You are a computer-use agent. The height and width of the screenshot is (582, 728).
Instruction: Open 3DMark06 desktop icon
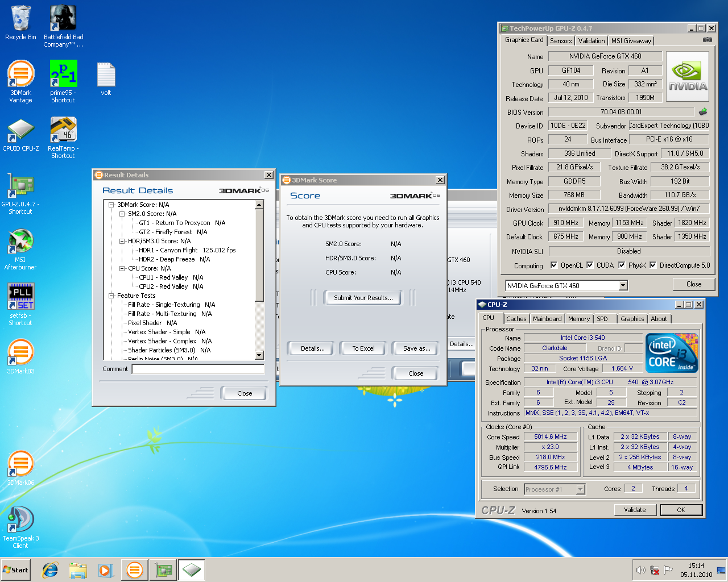pyautogui.click(x=20, y=468)
